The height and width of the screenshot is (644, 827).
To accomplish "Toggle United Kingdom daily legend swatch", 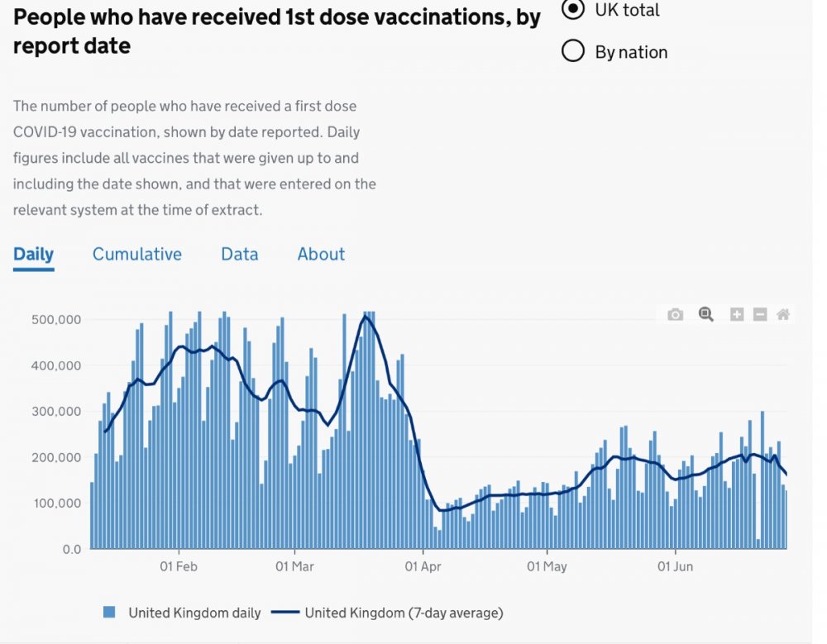I will pyautogui.click(x=109, y=613).
